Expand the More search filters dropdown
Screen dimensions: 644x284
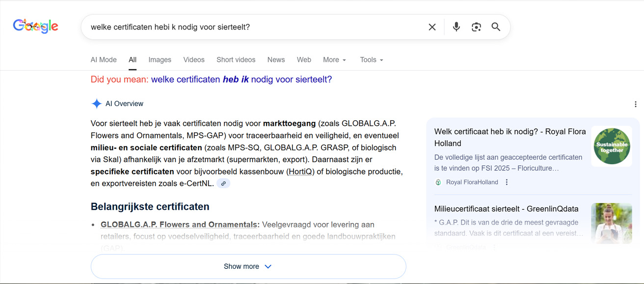click(334, 60)
